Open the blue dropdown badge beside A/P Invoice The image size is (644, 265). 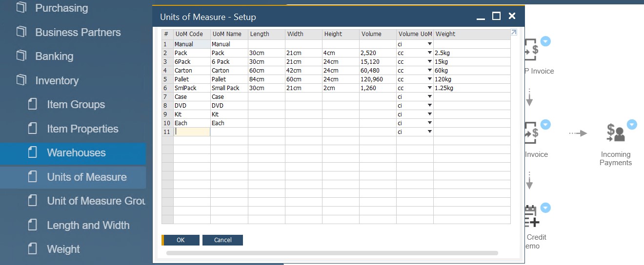545,41
